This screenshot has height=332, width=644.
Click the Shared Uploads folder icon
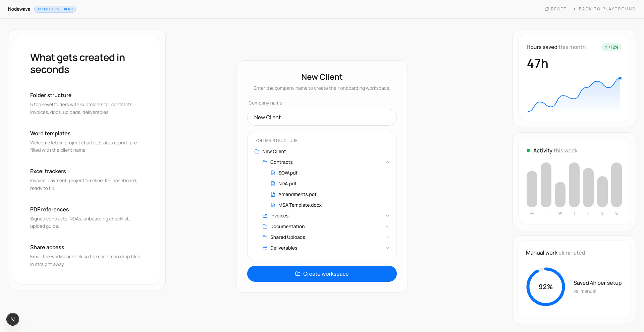coord(265,237)
